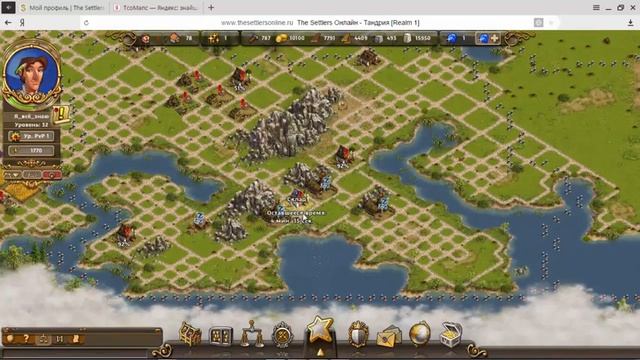
Task: Open the browser hamburger menu
Action: coord(596,7)
